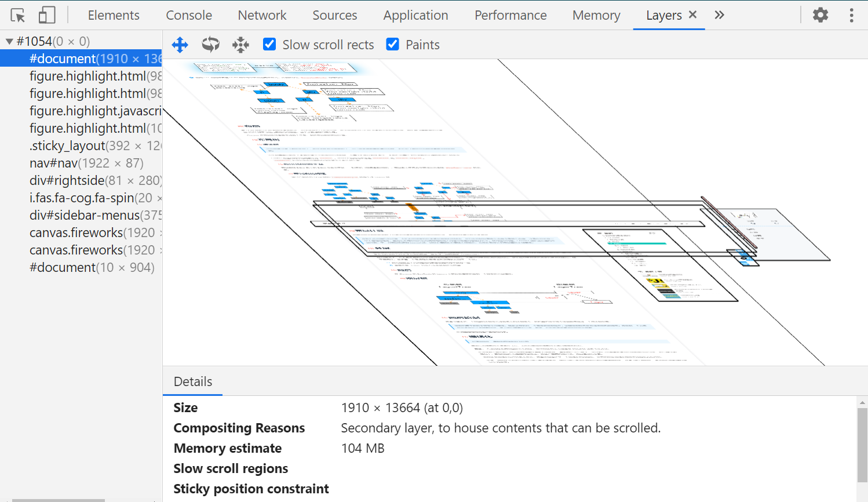
Task: Click the Reset transform icon
Action: [240, 45]
